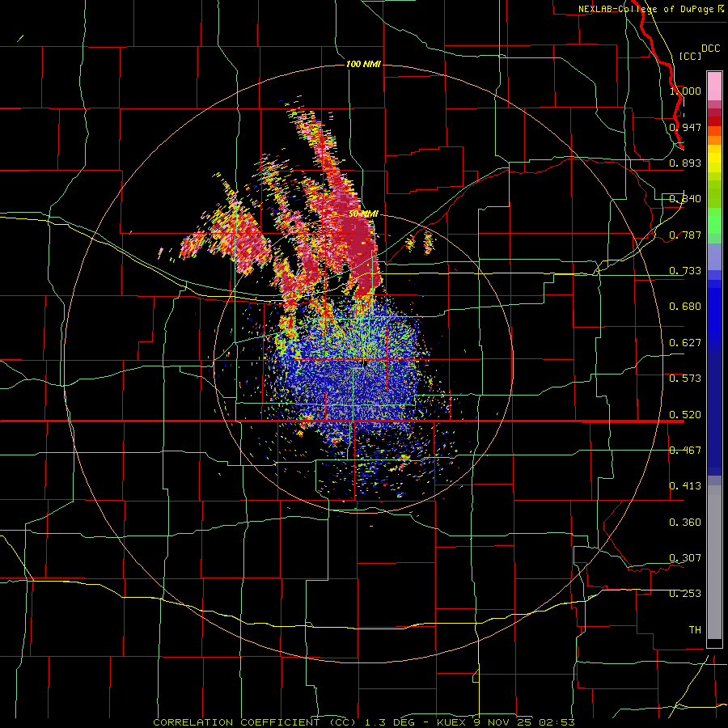Click the KUEX radar site marker at center
Viewport: 728px width, 728px height.
pos(365,363)
